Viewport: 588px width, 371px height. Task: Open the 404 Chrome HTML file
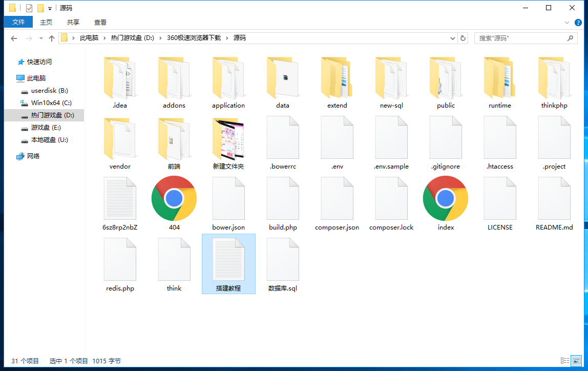[x=174, y=198]
